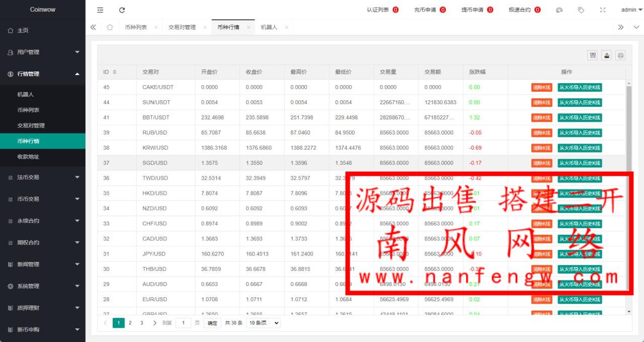Screen dimensions: 644x342
Task: Click the export table icon
Action: pyautogui.click(x=607, y=55)
